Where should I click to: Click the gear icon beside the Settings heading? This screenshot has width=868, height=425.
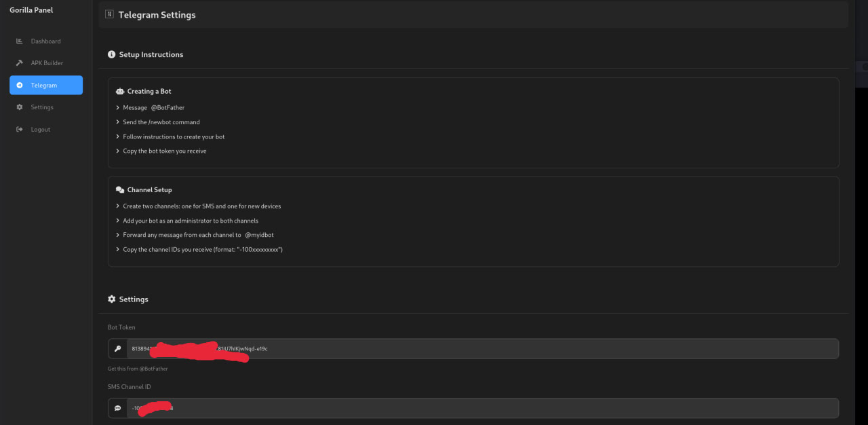[112, 299]
